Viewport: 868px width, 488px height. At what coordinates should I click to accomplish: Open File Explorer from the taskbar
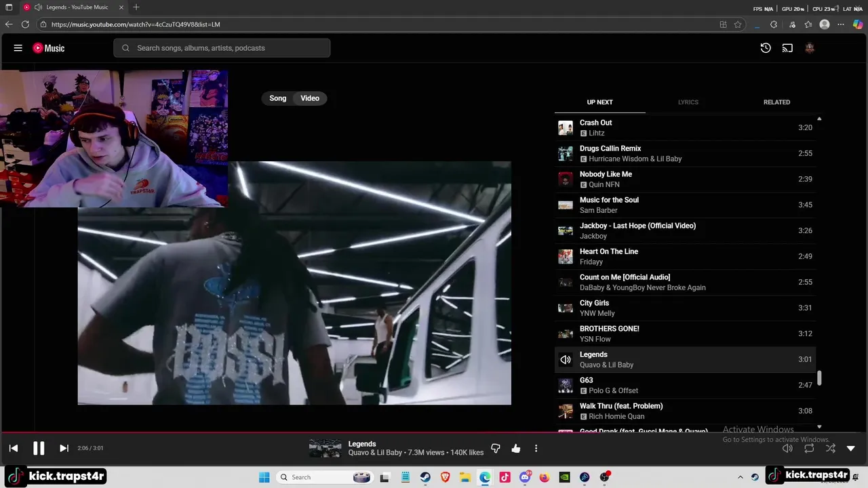click(x=465, y=477)
